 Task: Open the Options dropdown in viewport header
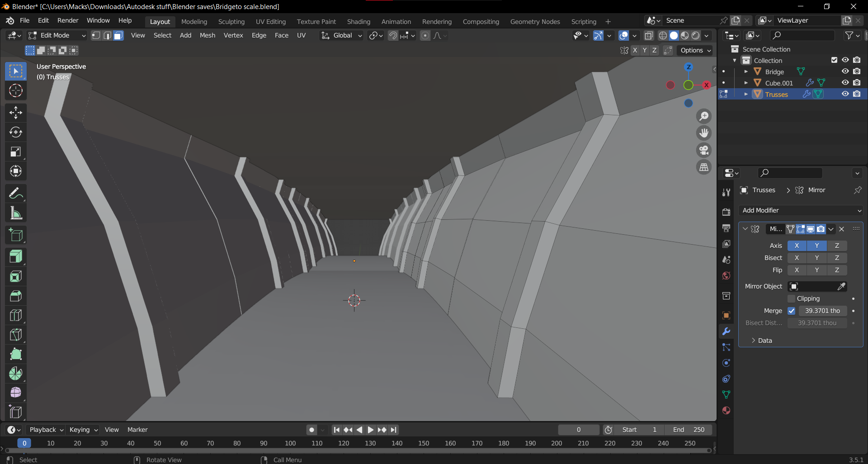pos(695,50)
